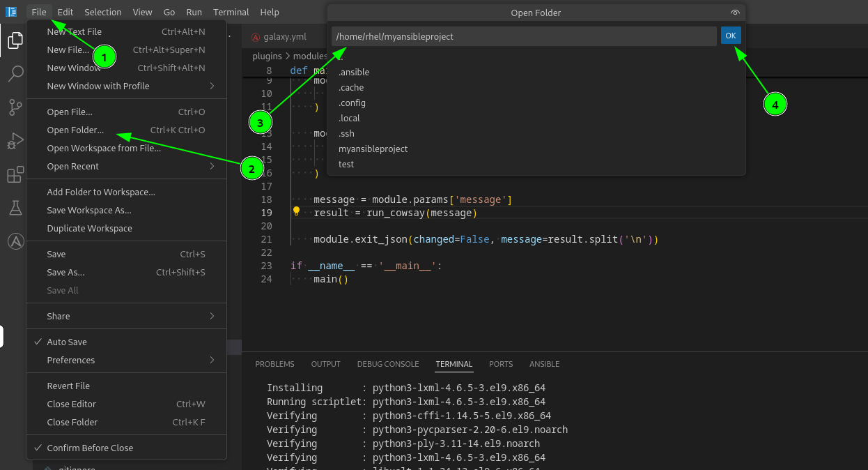Click the Ansible icon on galaxy.yml tab
Screen dimensions: 868x470
point(256,37)
